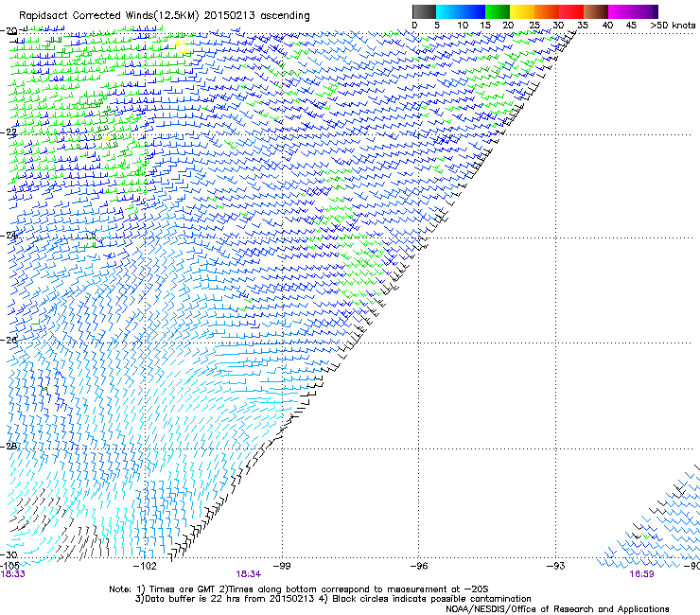This screenshot has width=700, height=615.
Task: Click the '-20' latitude axis label
Action: coord(9,31)
